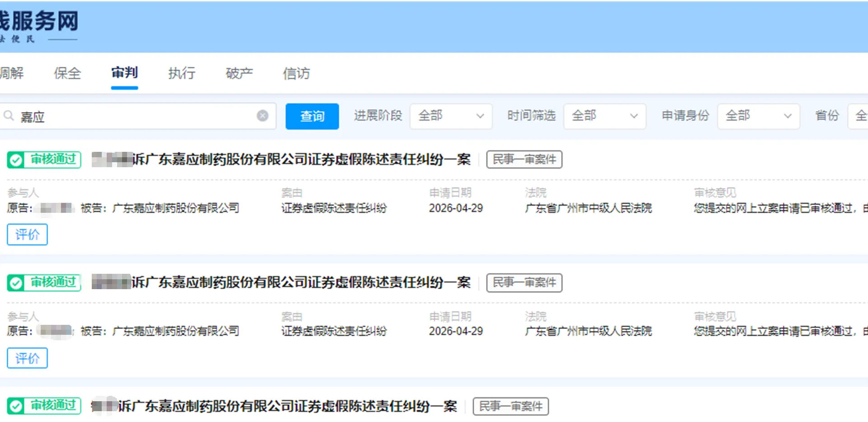Click 证券虚假陈述责任纠纷 under 案由 in second case
The image size is (868, 422).
coord(334,331)
